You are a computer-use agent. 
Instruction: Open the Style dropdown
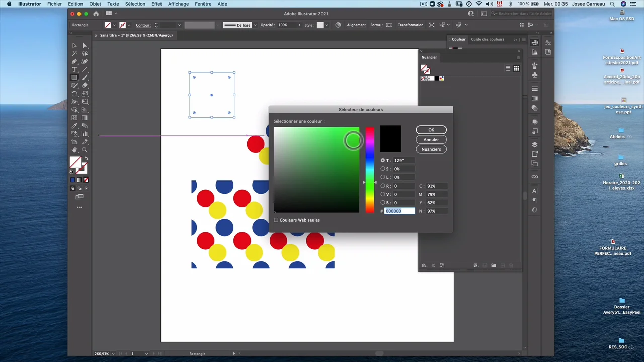tap(326, 25)
